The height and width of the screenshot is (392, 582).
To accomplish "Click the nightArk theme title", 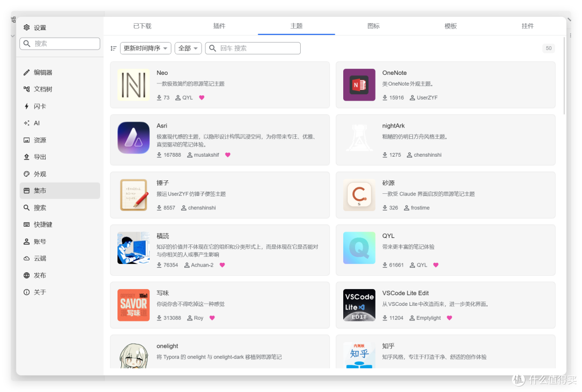I will click(x=393, y=125).
